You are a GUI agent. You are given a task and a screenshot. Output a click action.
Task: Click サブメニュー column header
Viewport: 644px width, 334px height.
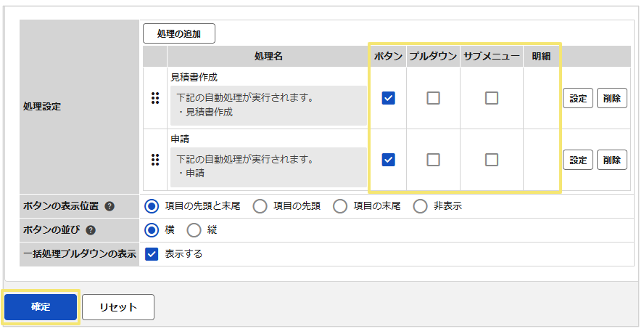(x=492, y=57)
